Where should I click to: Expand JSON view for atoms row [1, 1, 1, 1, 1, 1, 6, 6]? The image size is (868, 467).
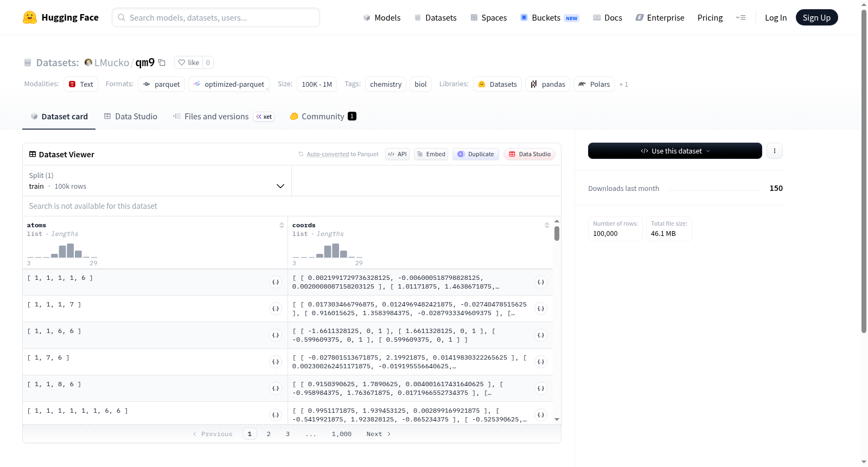pyautogui.click(x=276, y=415)
